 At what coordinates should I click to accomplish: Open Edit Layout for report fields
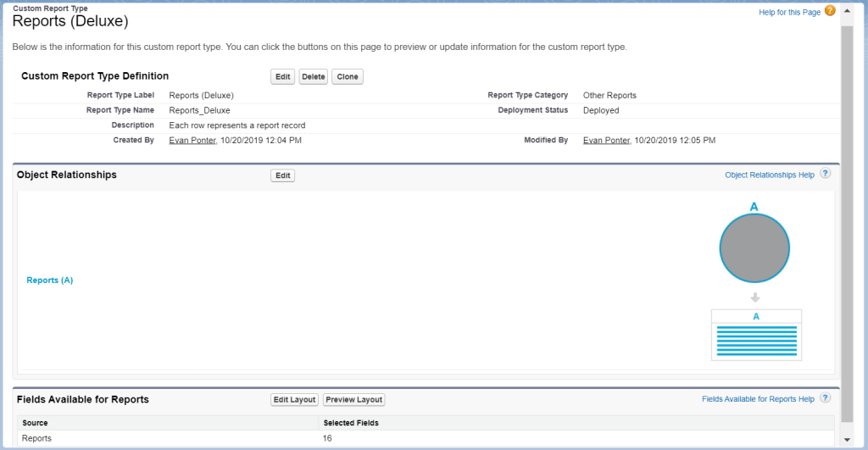click(x=294, y=400)
